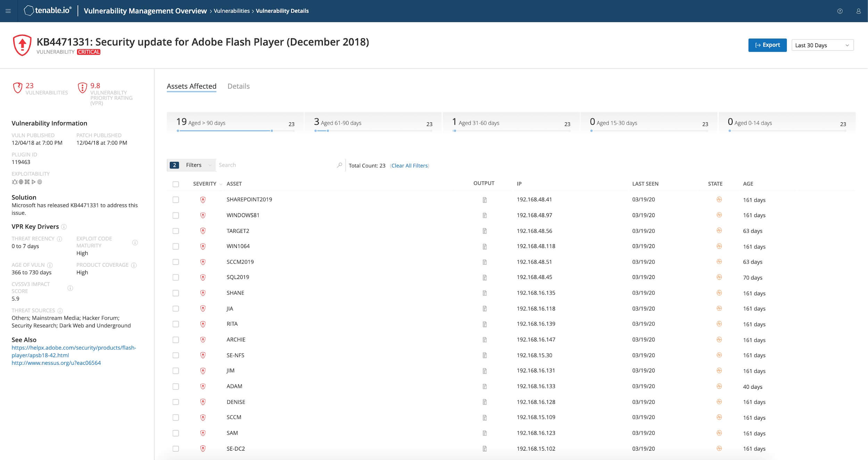Select the SQL2019 row checkbox
This screenshot has width=868, height=460.
point(176,277)
